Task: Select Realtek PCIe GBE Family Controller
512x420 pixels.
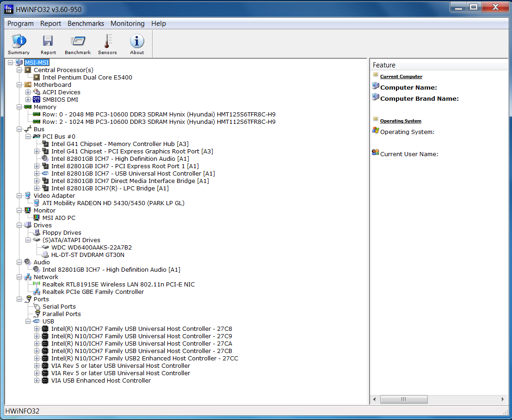Action: click(93, 292)
